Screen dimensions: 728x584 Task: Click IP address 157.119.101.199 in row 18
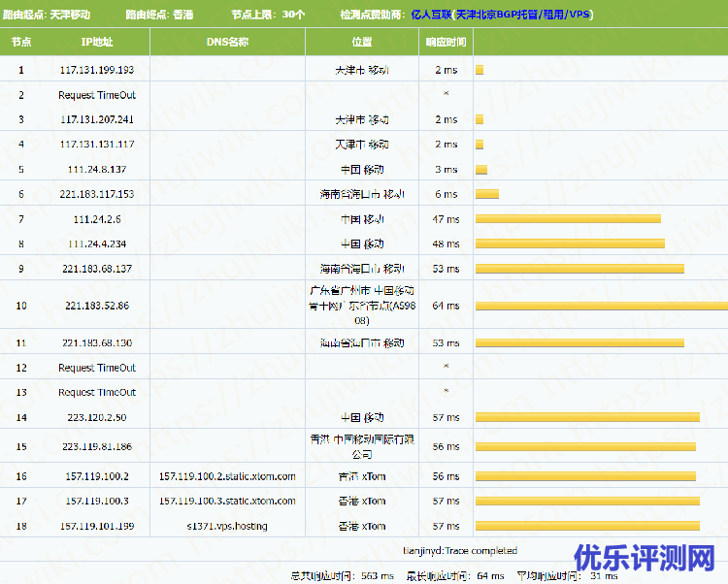click(97, 526)
